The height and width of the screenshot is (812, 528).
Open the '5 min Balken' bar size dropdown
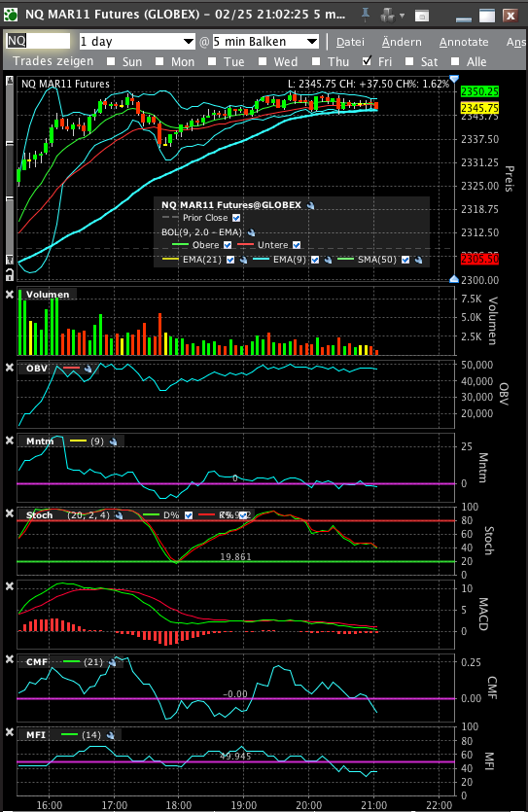(265, 42)
